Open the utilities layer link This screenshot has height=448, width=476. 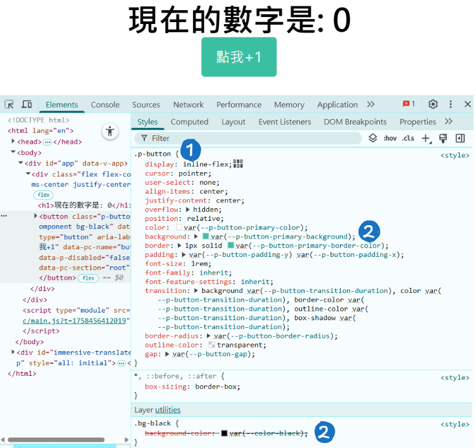pos(168,410)
